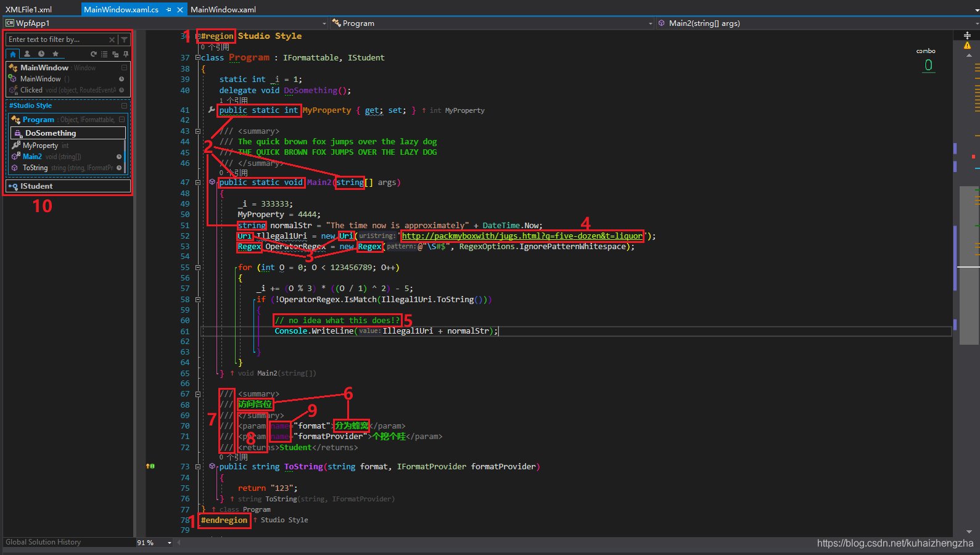Select the home view in structure panel
This screenshot has height=555, width=980.
pyautogui.click(x=13, y=54)
